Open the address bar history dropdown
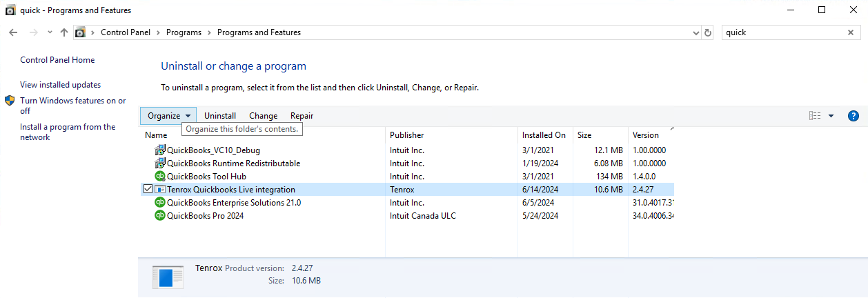The width and height of the screenshot is (868, 298). 696,32
